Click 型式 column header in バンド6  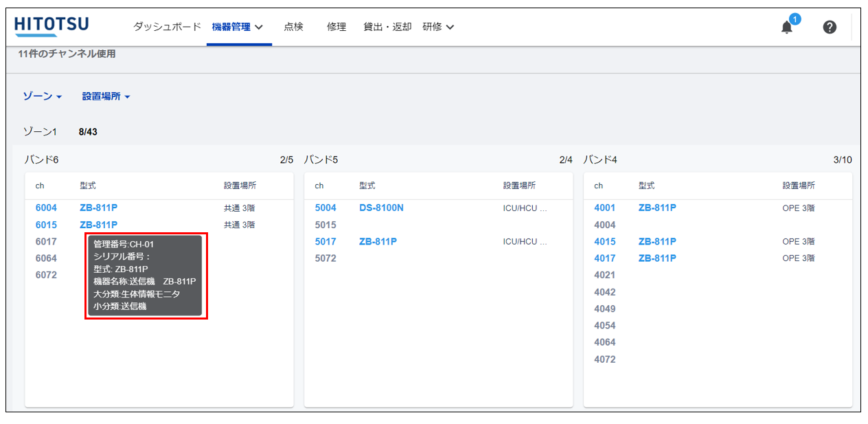click(x=88, y=186)
